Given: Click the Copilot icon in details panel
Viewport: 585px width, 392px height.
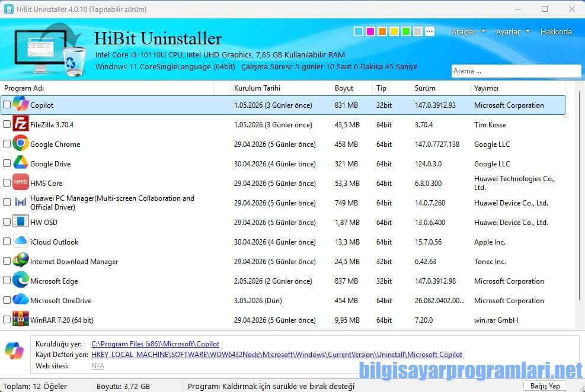Looking at the screenshot, I should pos(15,351).
